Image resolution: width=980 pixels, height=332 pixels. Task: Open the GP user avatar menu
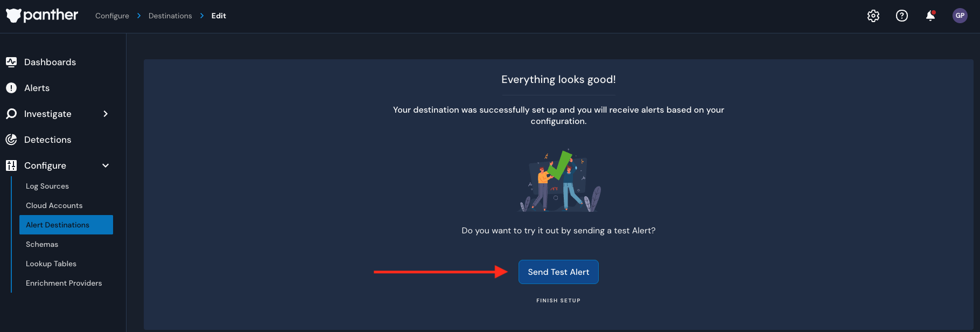960,16
